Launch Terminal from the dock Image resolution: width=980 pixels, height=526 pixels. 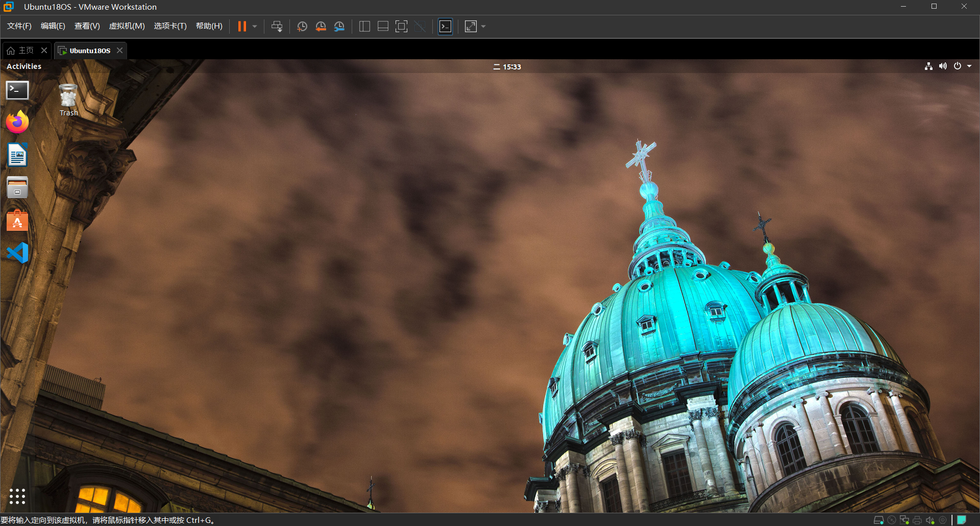(x=17, y=90)
